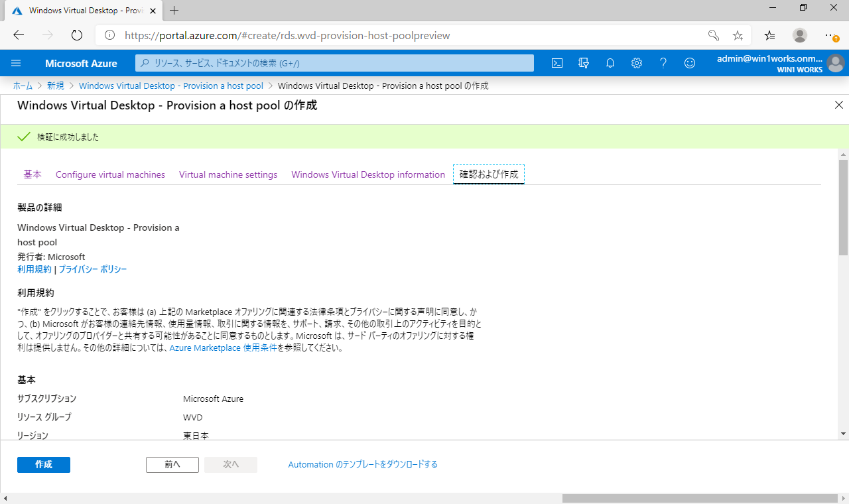Close the host pool creation blade
Image resolution: width=849 pixels, height=504 pixels.
pos(838,105)
